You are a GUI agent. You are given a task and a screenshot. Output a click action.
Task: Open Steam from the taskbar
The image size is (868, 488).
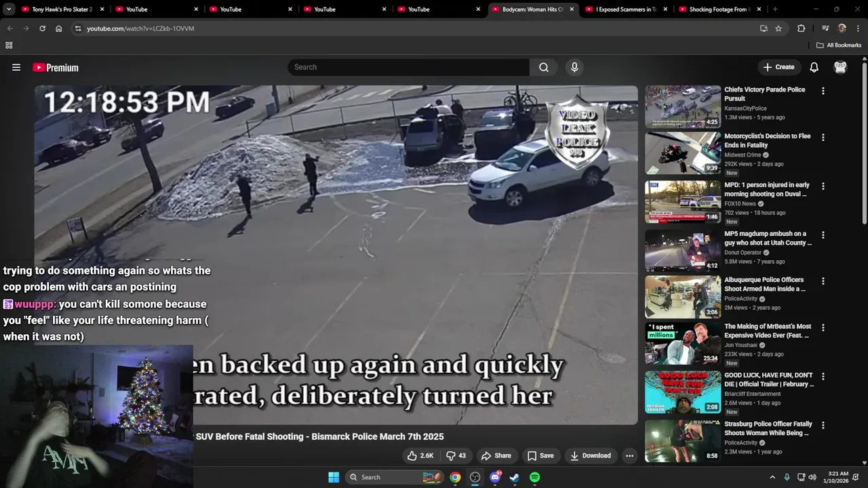[515, 477]
